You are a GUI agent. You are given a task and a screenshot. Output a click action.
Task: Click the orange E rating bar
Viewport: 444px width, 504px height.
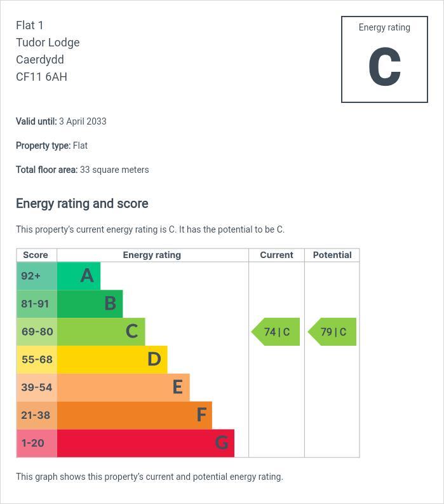[x=123, y=388]
